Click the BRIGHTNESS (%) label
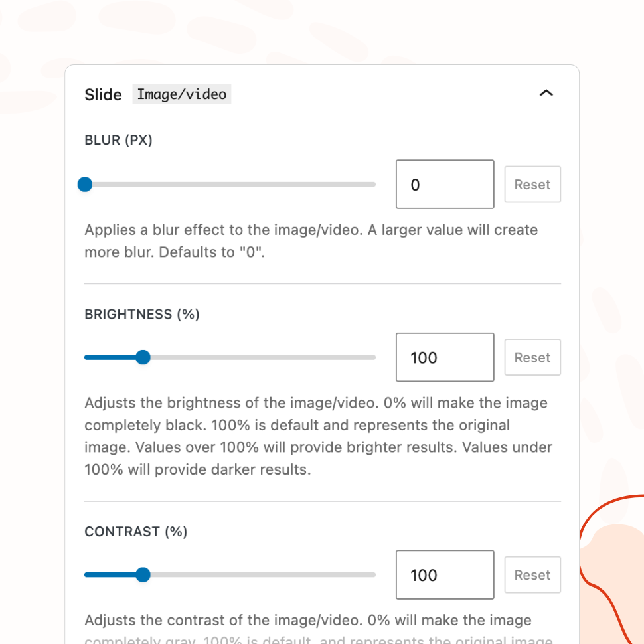Screen dimensions: 644x644 point(142,315)
